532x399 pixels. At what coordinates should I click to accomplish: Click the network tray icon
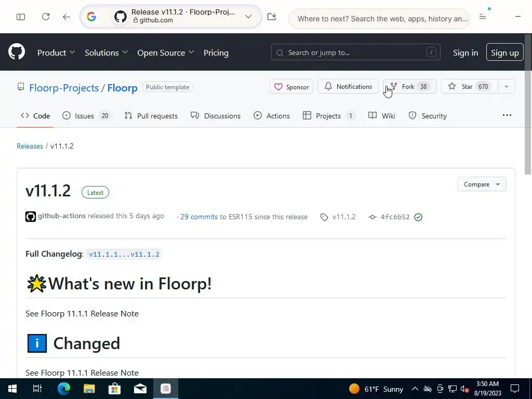pyautogui.click(x=453, y=389)
